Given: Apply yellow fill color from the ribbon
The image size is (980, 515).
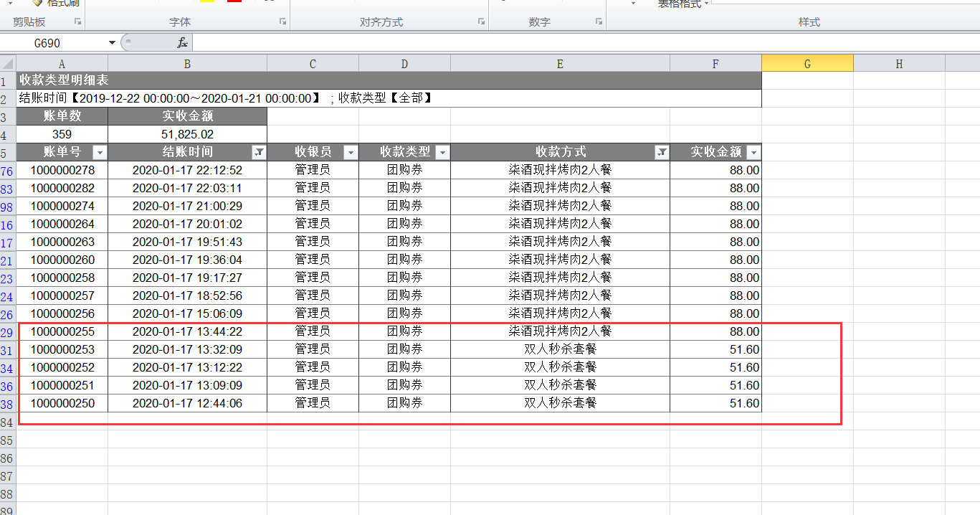Looking at the screenshot, I should click(x=206, y=2).
